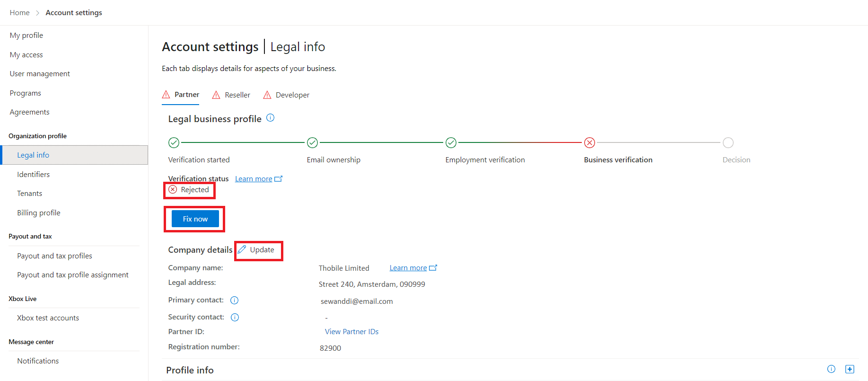Switch to the Reseller tab
The image size is (868, 381).
[x=231, y=95]
